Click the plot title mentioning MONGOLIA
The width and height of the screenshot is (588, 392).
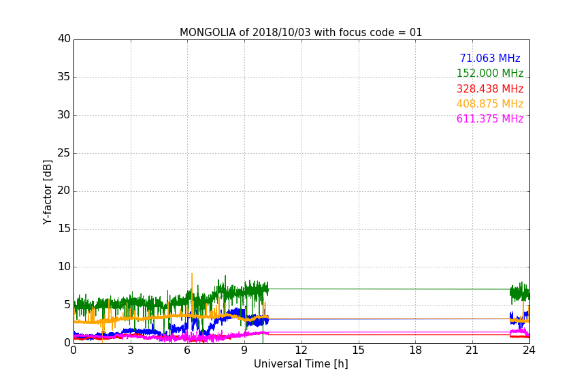click(301, 33)
